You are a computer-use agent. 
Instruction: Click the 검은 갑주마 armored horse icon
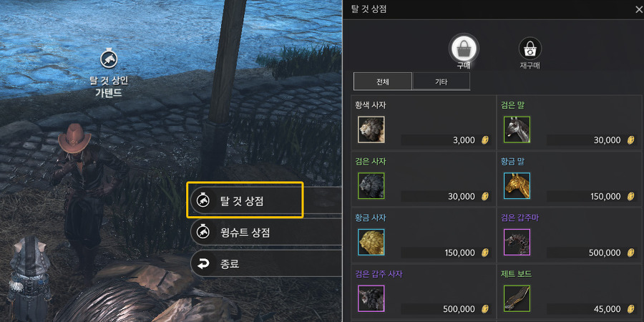click(x=517, y=243)
